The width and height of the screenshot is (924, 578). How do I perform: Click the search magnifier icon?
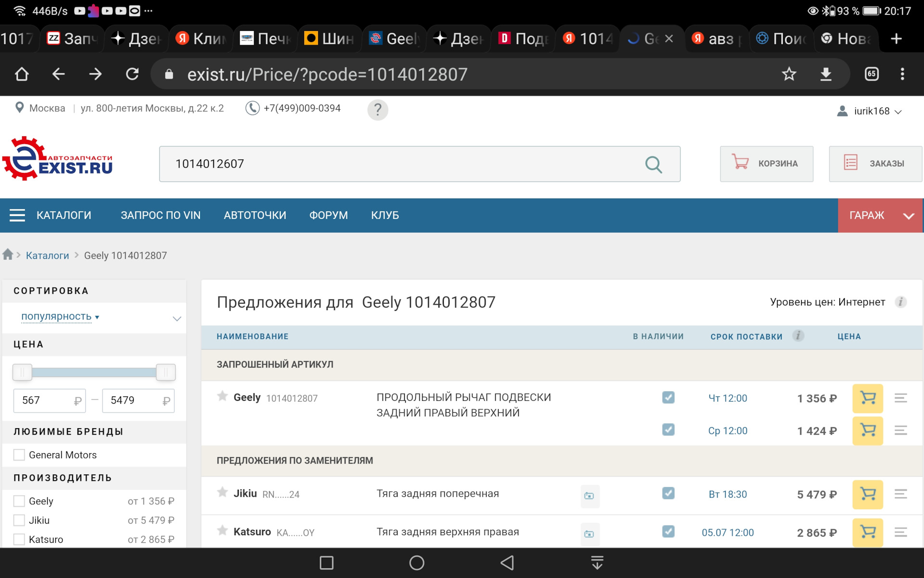click(654, 164)
